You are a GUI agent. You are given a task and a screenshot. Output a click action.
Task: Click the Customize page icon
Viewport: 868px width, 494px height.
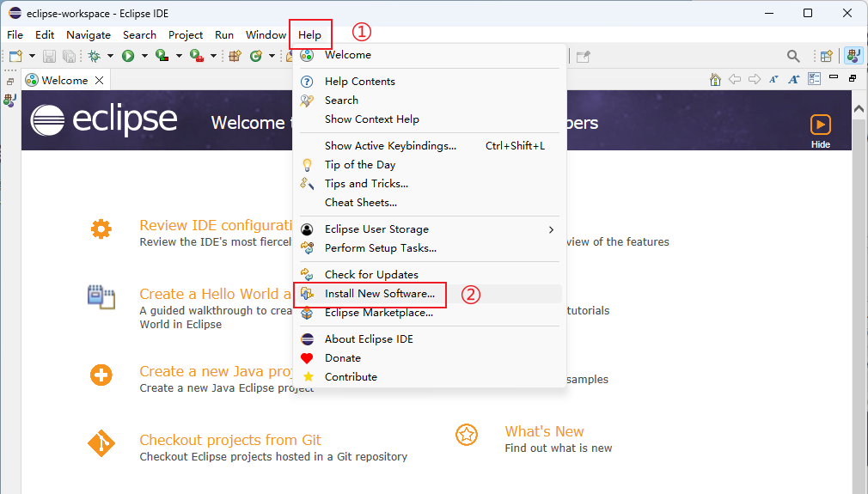(x=815, y=79)
